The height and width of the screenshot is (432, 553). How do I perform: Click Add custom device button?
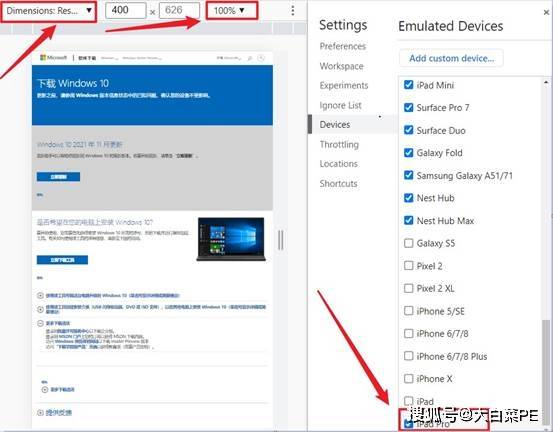click(x=451, y=58)
